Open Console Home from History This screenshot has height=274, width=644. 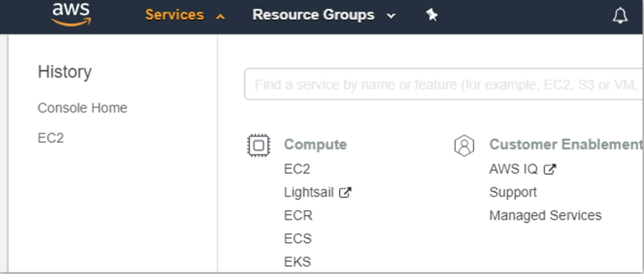(82, 108)
